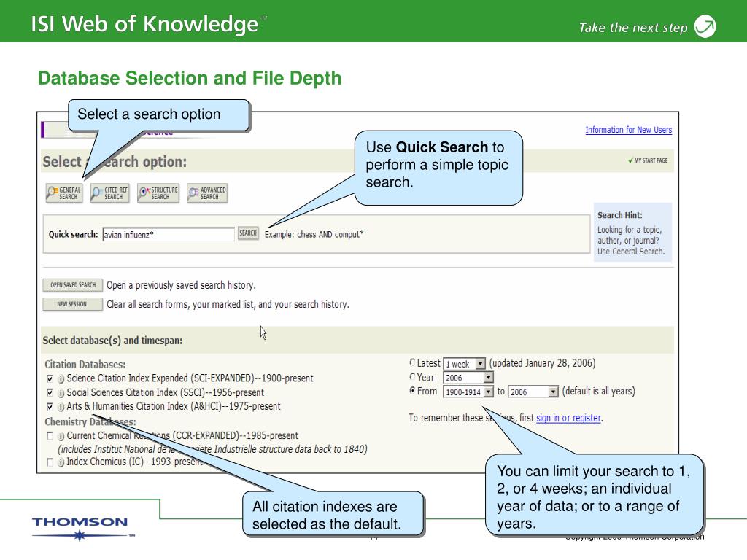Click the info icon beside Social Sciences Citation Index
The image size is (747, 560).
tap(61, 393)
